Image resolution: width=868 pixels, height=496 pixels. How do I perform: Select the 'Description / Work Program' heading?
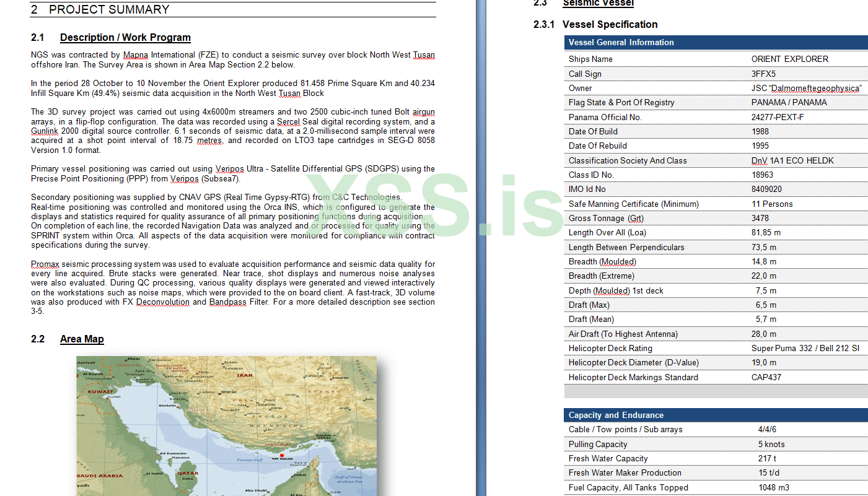(x=125, y=38)
